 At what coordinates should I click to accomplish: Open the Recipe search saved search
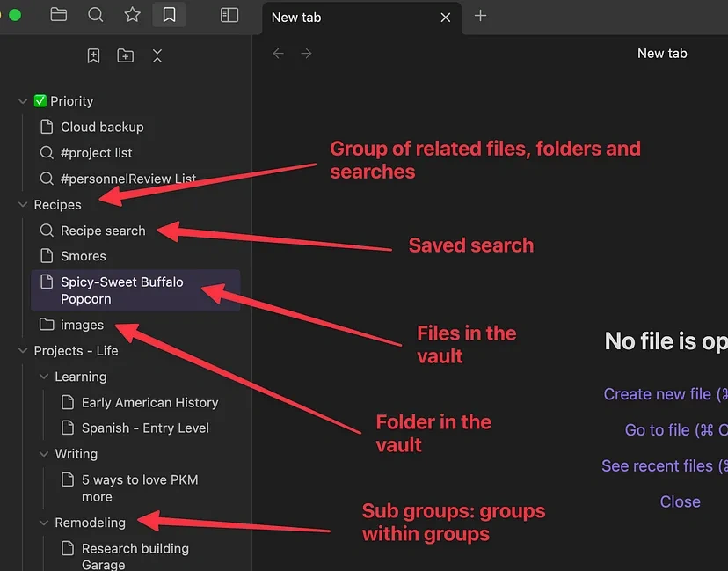[102, 231]
